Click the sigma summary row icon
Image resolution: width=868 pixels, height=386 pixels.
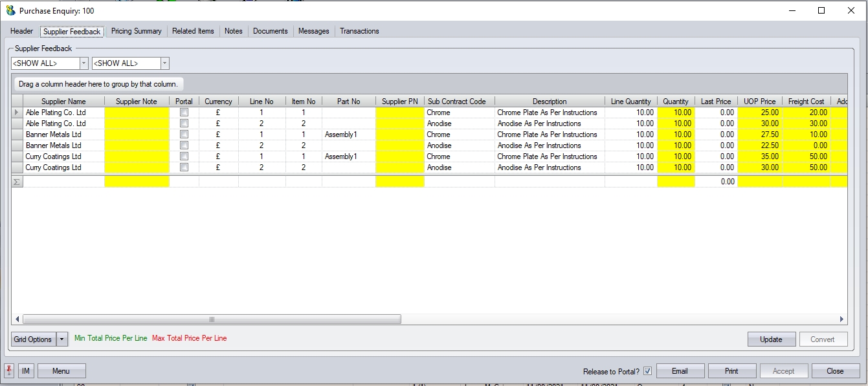pyautogui.click(x=17, y=182)
